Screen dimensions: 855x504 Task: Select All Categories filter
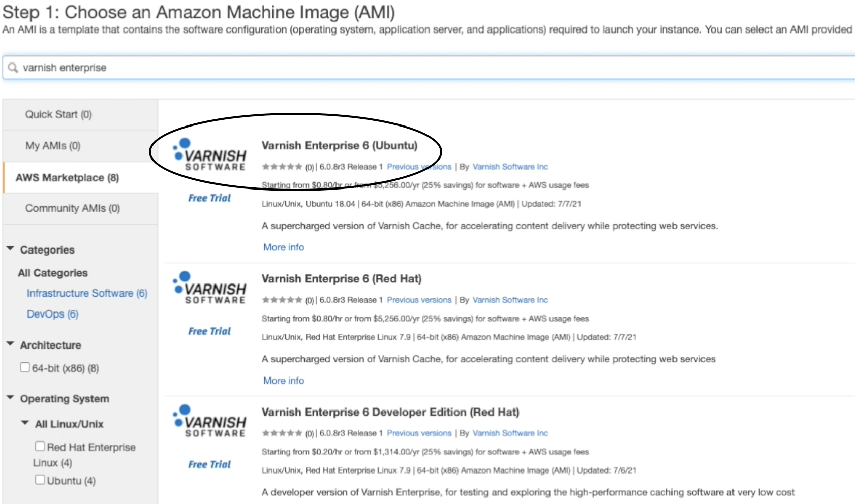pyautogui.click(x=53, y=273)
